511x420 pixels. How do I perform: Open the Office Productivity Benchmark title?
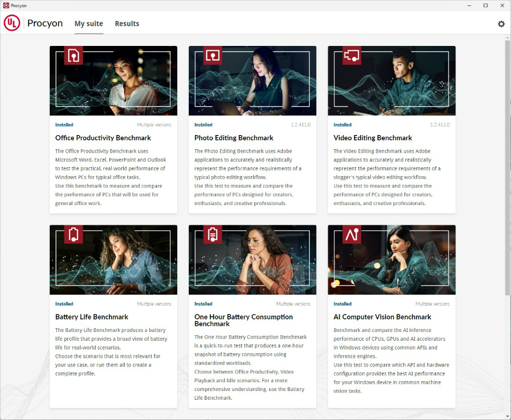103,138
